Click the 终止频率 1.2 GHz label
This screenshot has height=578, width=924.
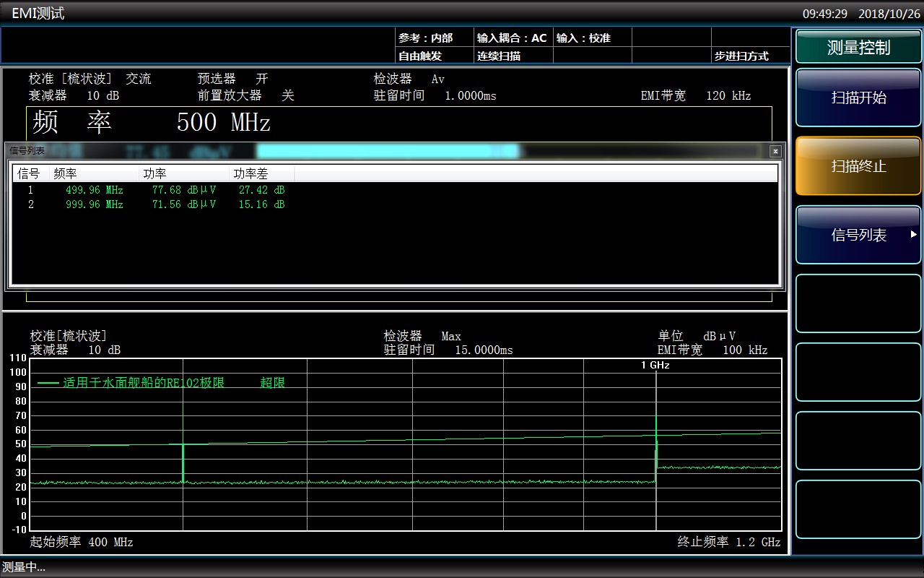pos(728,542)
